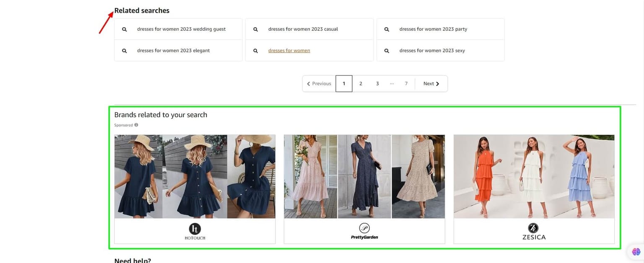
Task: Select the "dresses for women 2023 elegant" suggestion
Action: click(174, 50)
